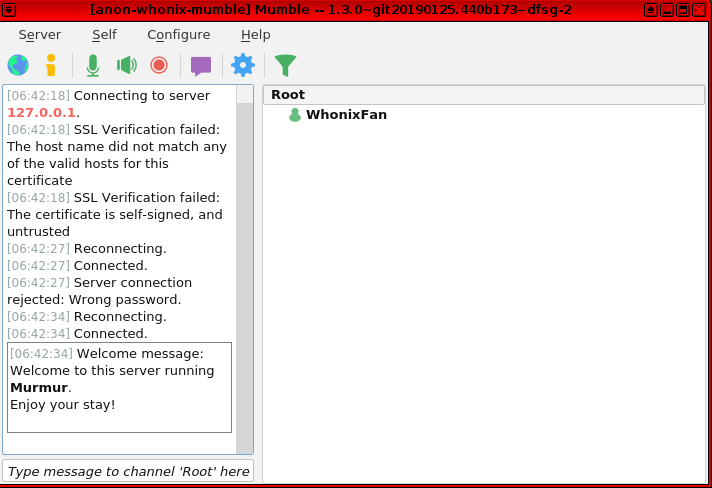This screenshot has width=712, height=488.
Task: Click the green funnel filter icon
Action: [x=285, y=66]
